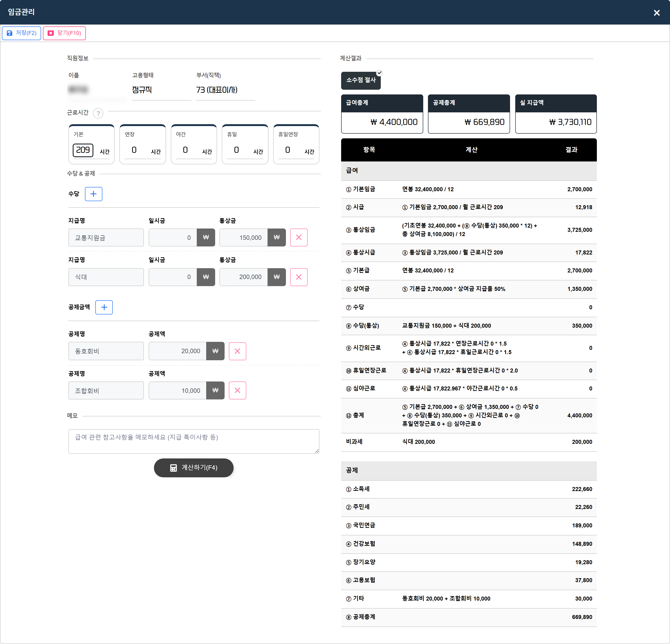Delete the 식대 allowance row
Image resolution: width=670 pixels, height=644 pixels.
(x=299, y=277)
